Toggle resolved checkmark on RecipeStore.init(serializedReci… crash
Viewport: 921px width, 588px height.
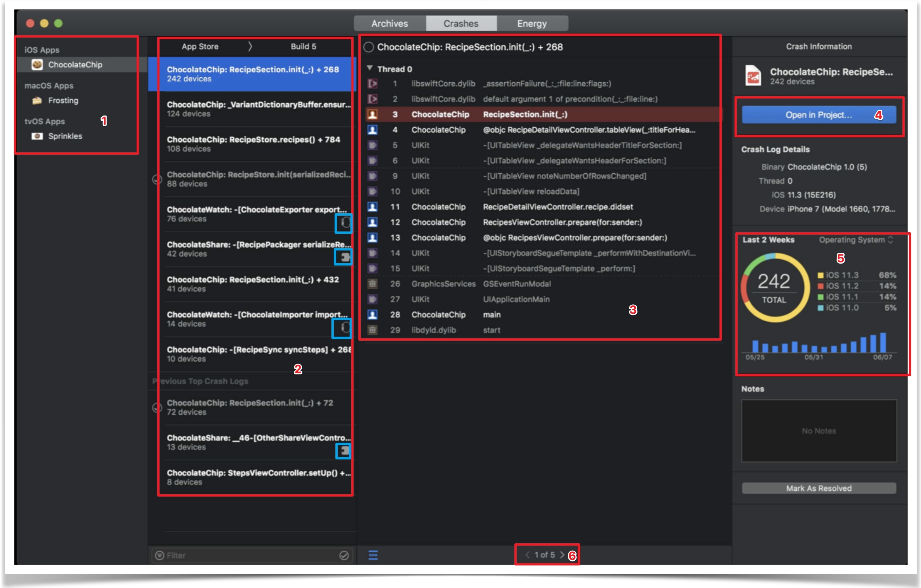pyautogui.click(x=157, y=179)
